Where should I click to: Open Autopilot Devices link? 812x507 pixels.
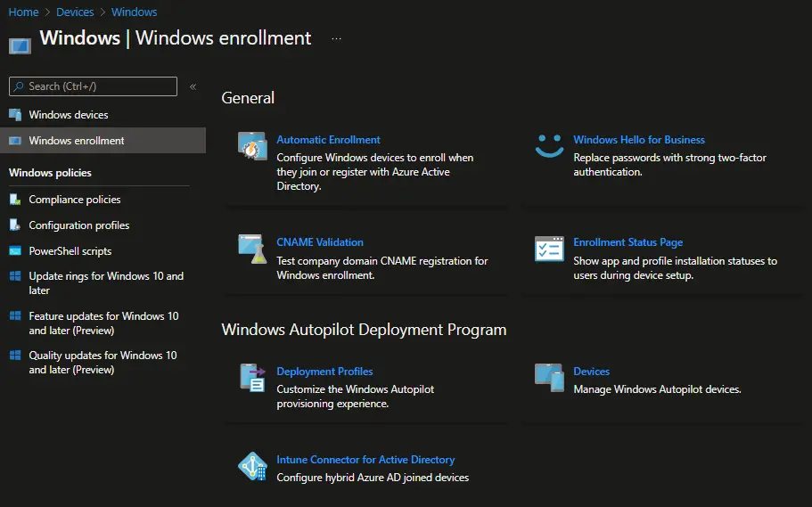[x=591, y=372]
